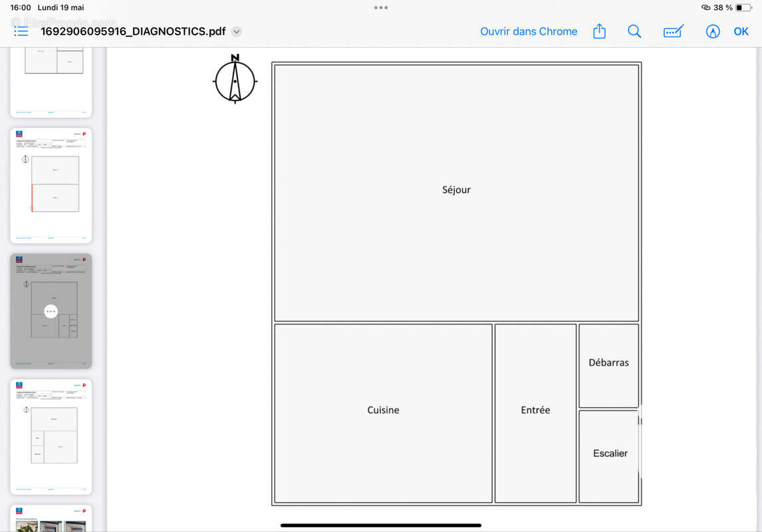This screenshot has height=532, width=762.
Task: Tap the battery status indicator
Action: pyautogui.click(x=743, y=8)
